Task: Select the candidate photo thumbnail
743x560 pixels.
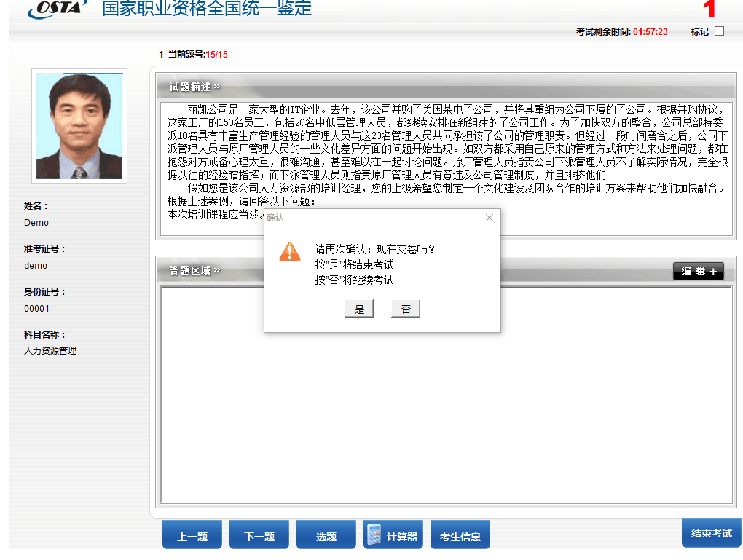Action: coord(79,126)
